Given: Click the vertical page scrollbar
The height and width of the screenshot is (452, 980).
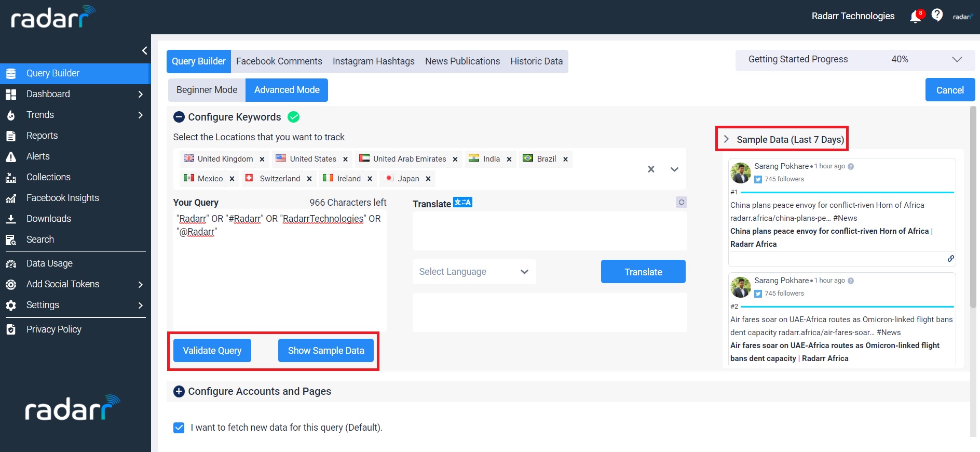Looking at the screenshot, I should tap(973, 207).
